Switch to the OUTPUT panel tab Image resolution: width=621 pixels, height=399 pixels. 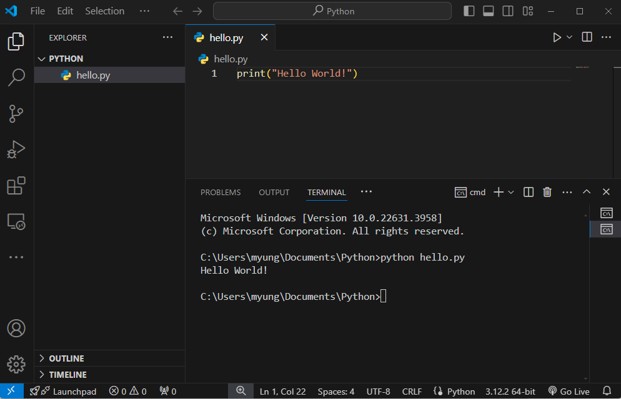pyautogui.click(x=274, y=193)
